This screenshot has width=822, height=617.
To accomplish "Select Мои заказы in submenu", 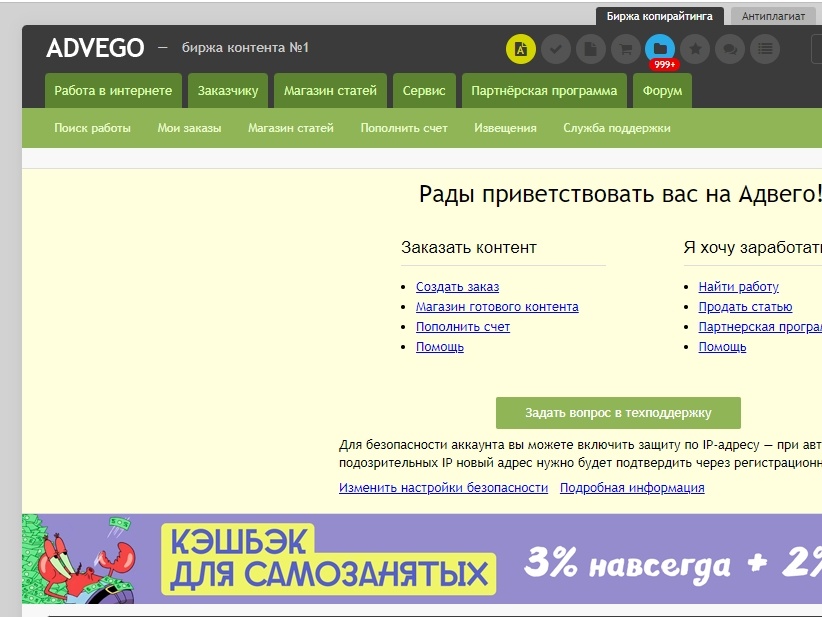I will click(x=189, y=128).
